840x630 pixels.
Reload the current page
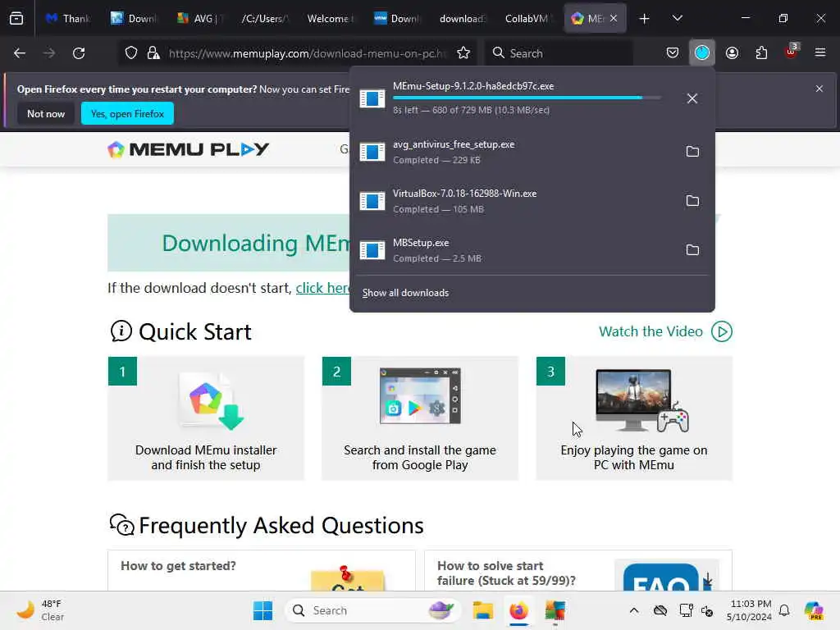79,53
